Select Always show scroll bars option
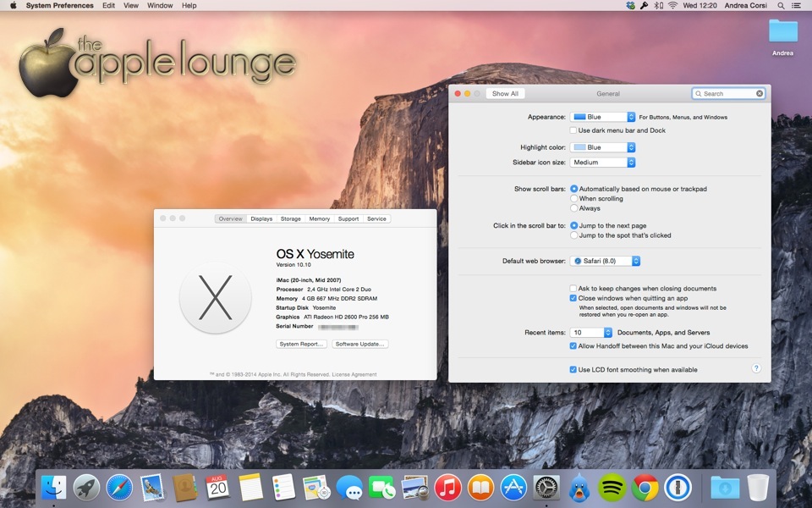Viewport: 812px width, 508px height. (573, 208)
